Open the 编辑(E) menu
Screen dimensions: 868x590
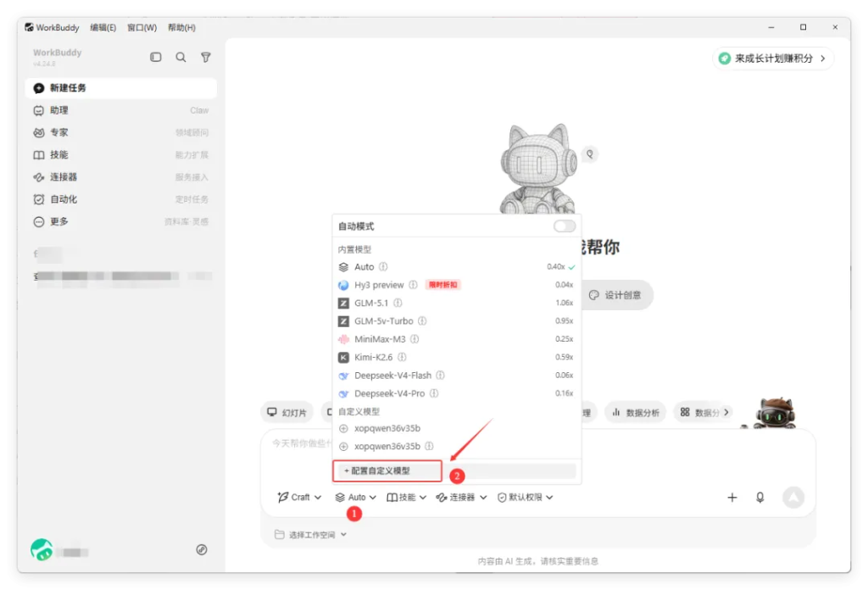(x=103, y=27)
